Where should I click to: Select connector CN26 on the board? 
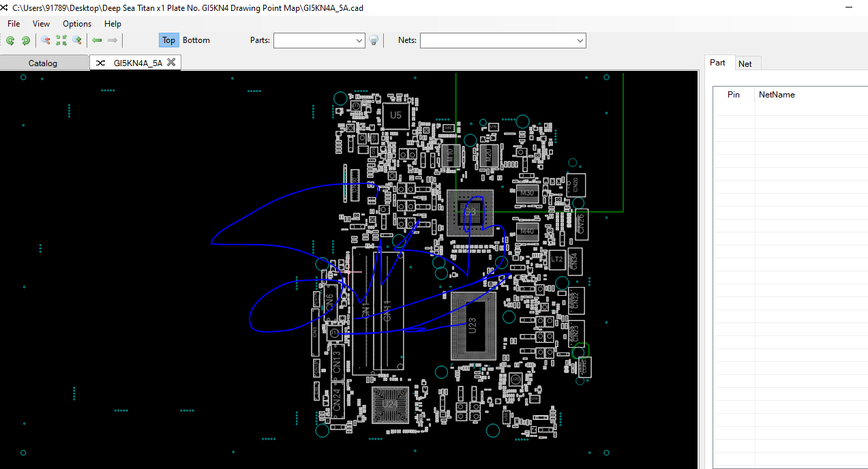coord(581,224)
